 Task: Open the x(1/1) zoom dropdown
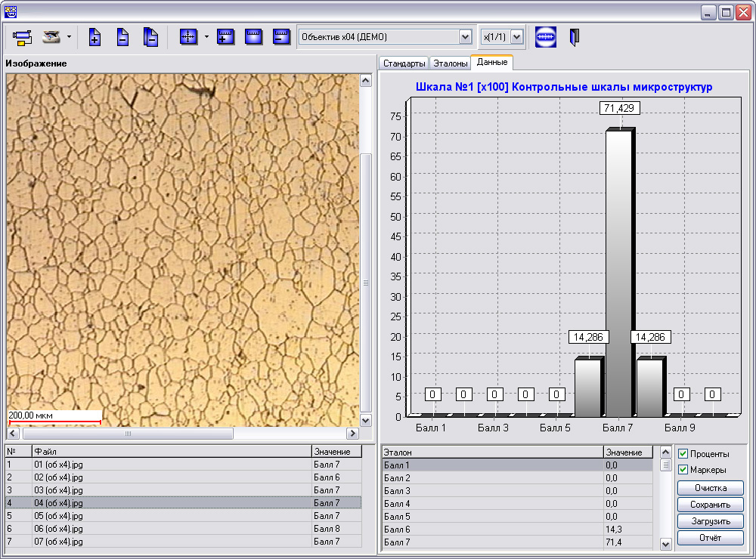tap(516, 36)
